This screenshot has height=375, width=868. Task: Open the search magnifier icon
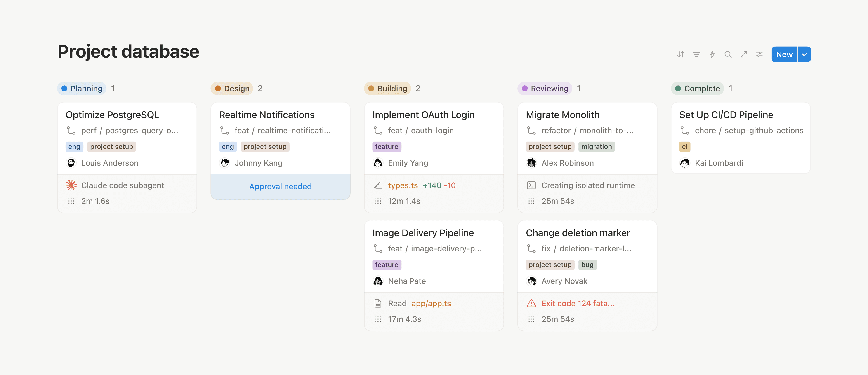pos(728,54)
